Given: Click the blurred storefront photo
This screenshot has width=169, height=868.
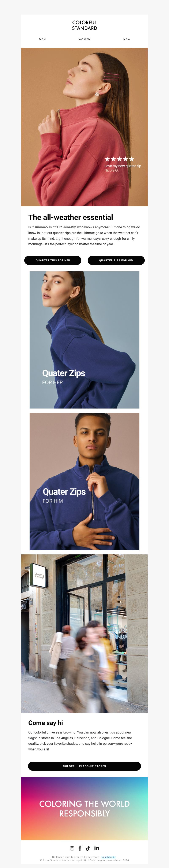Looking at the screenshot, I should coord(84,634).
